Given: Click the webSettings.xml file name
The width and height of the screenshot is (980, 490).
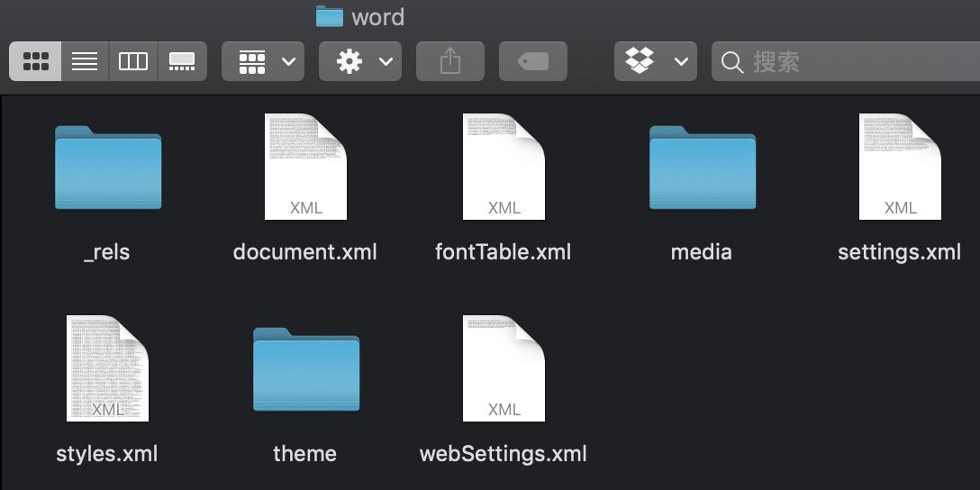Looking at the screenshot, I should tap(504, 454).
